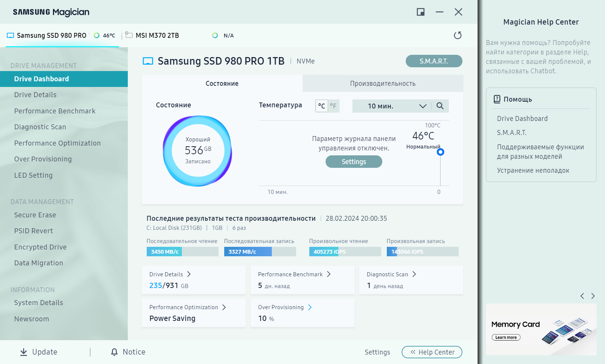This screenshot has width=605, height=364.
Task: Click the sequential read 3450 MB/c bar
Action: (x=182, y=252)
